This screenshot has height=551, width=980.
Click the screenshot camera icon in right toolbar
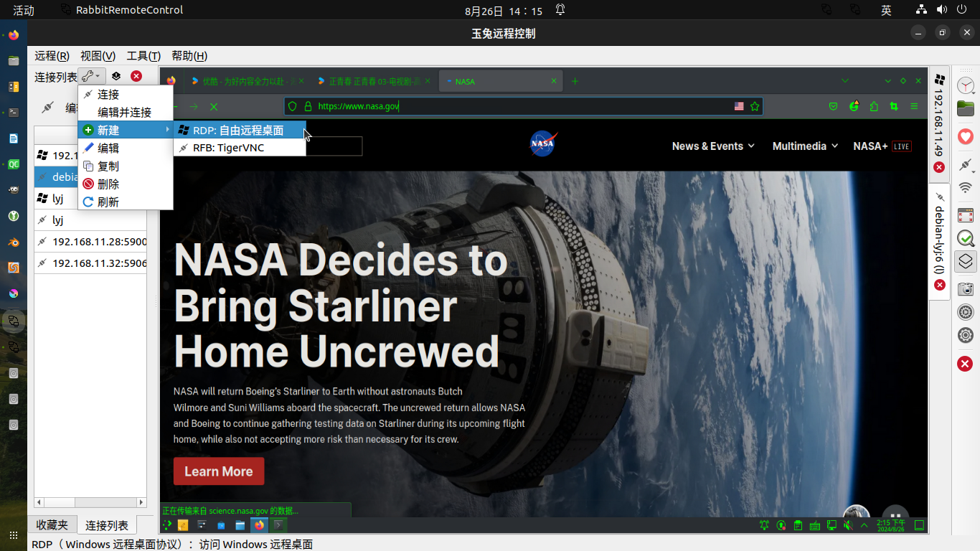click(x=966, y=289)
